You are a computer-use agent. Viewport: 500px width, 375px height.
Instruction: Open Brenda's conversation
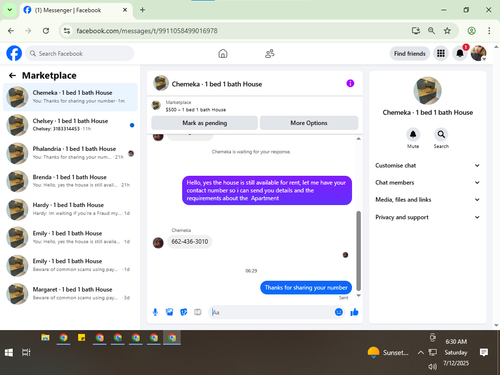click(70, 181)
